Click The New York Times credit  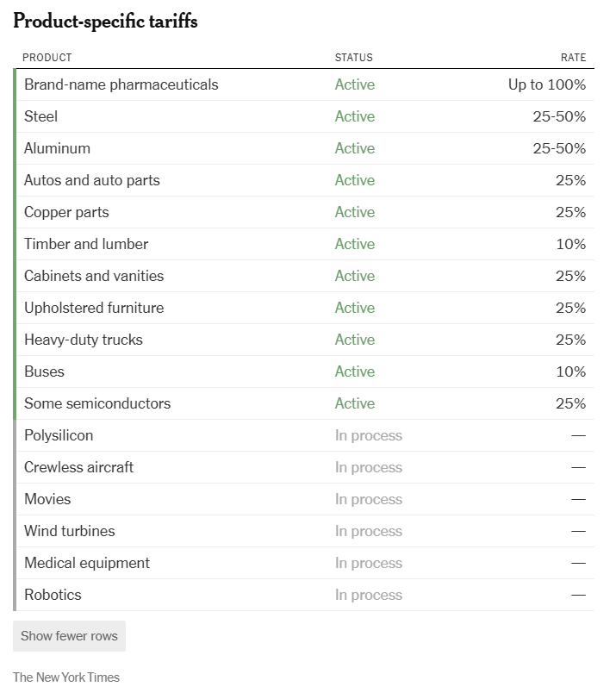pyautogui.click(x=66, y=677)
